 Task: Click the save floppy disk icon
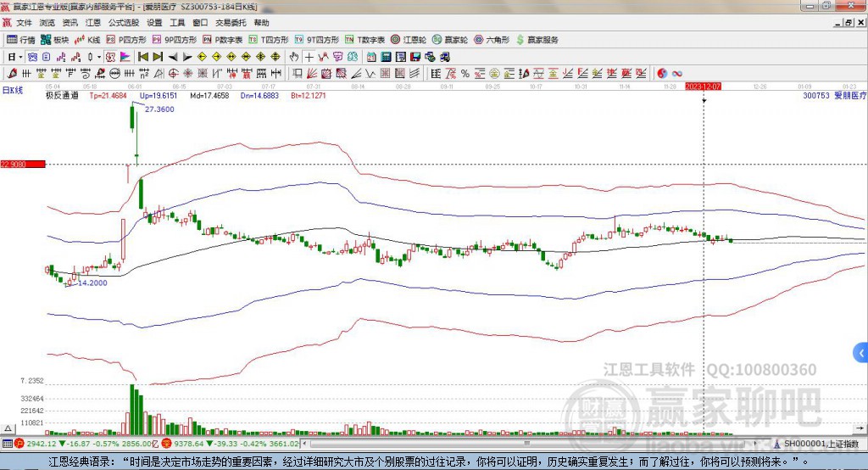[x=415, y=57]
